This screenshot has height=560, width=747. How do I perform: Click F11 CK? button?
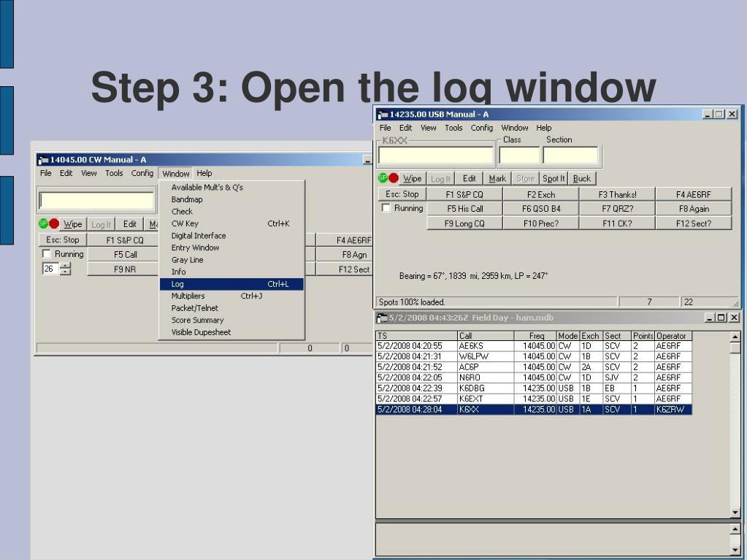coord(617,223)
